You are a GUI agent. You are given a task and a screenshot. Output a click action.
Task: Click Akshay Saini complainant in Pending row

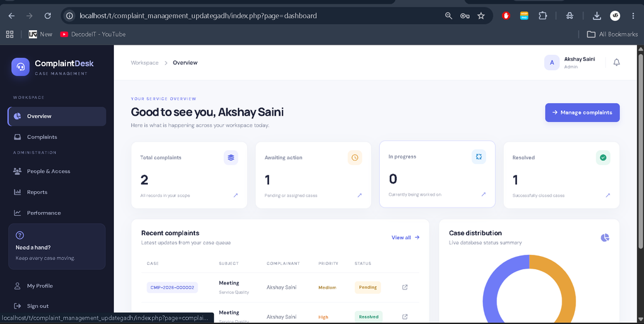pos(281,288)
